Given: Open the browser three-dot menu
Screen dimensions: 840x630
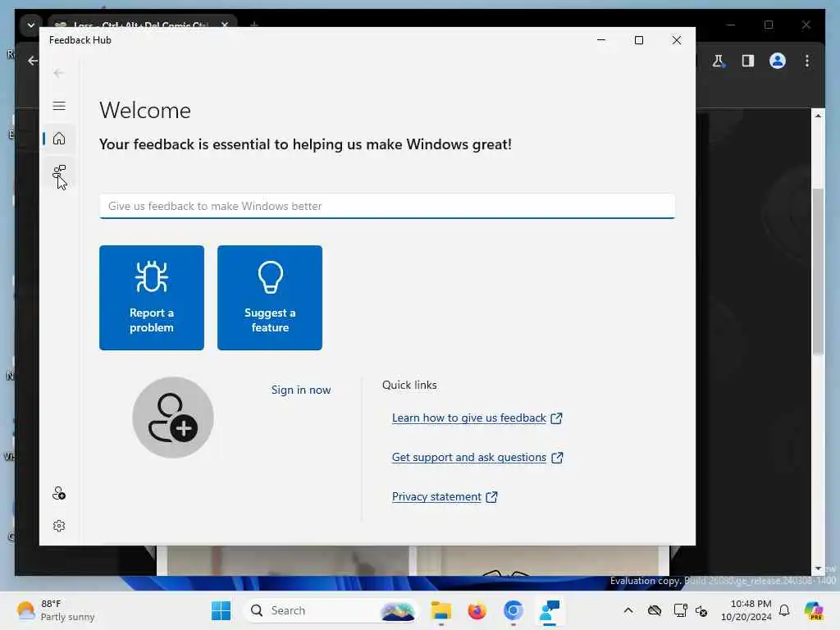Looking at the screenshot, I should tap(807, 61).
